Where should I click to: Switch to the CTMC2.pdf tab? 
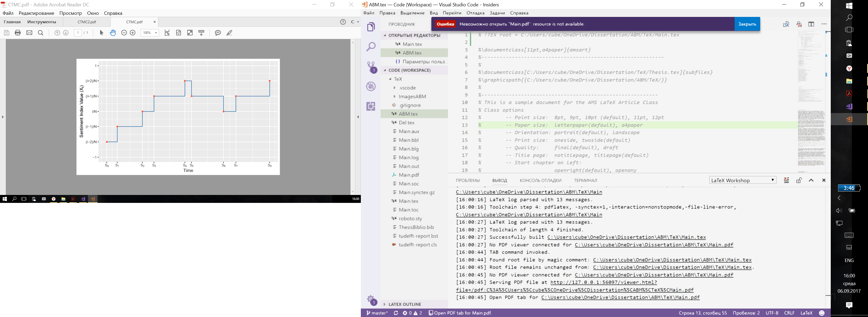(86, 22)
